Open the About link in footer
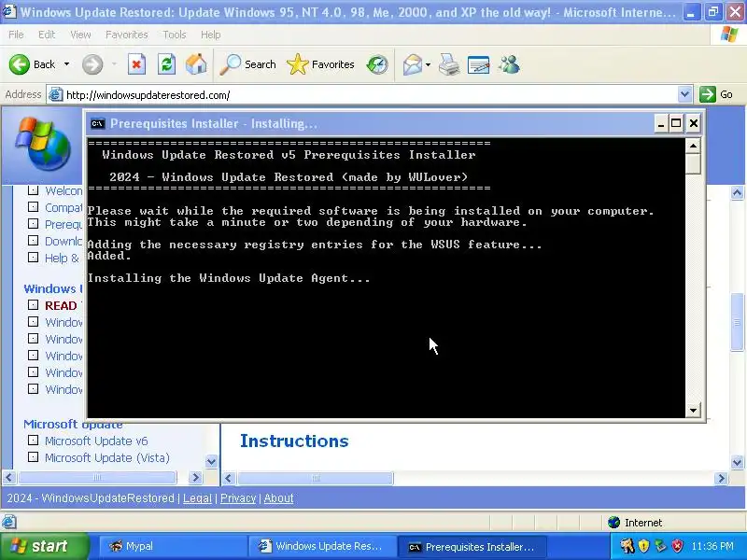The image size is (747, 560). point(278,498)
